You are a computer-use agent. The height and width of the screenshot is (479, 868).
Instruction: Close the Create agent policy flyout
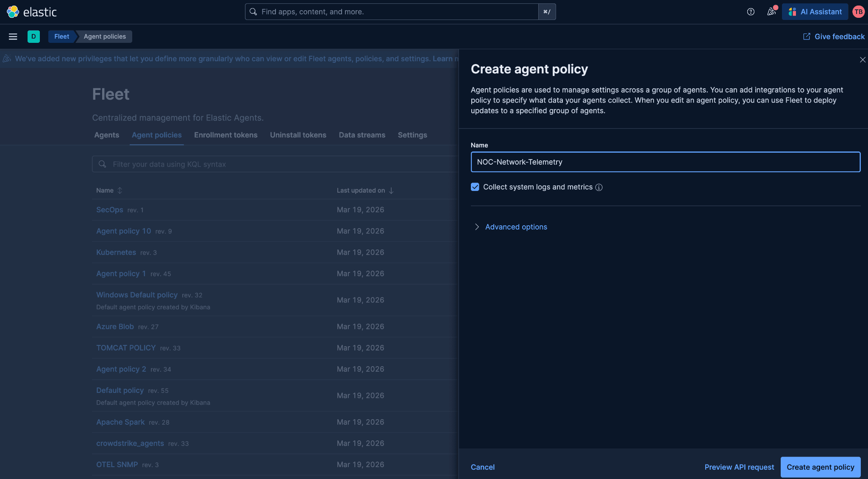pyautogui.click(x=862, y=60)
